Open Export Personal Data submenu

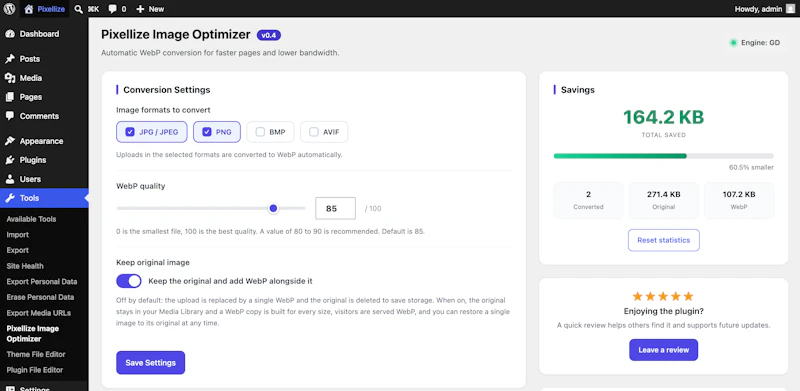click(42, 281)
